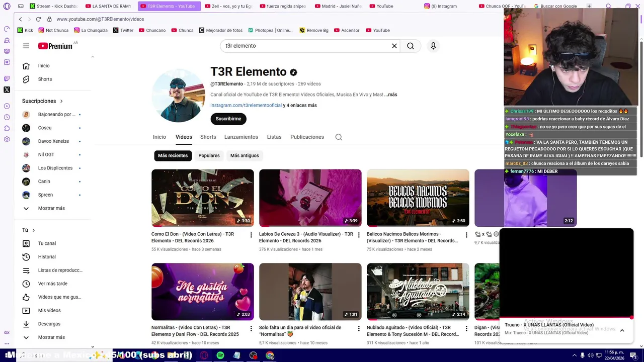Viewport: 644px width, 362px height.
Task: Open Opera GX from the taskbar
Action: click(204, 355)
